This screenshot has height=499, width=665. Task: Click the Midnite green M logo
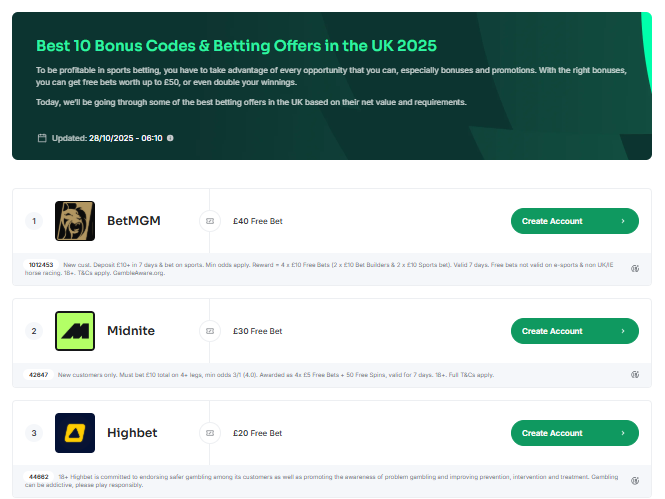tap(74, 331)
